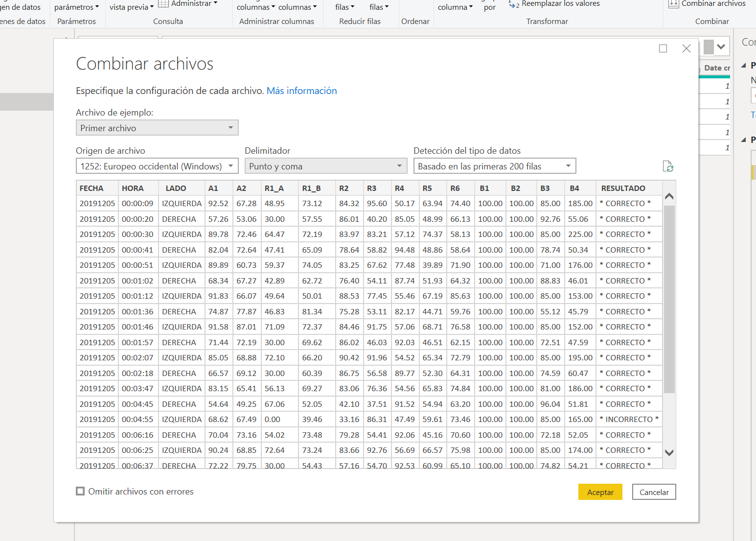
Task: Open the vista previa ribbon menu
Action: (131, 7)
